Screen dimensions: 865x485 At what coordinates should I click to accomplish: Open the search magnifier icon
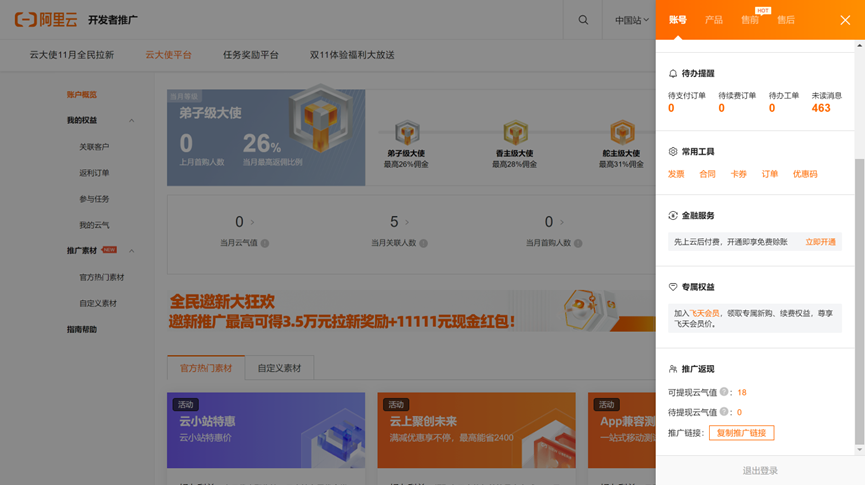pos(583,20)
